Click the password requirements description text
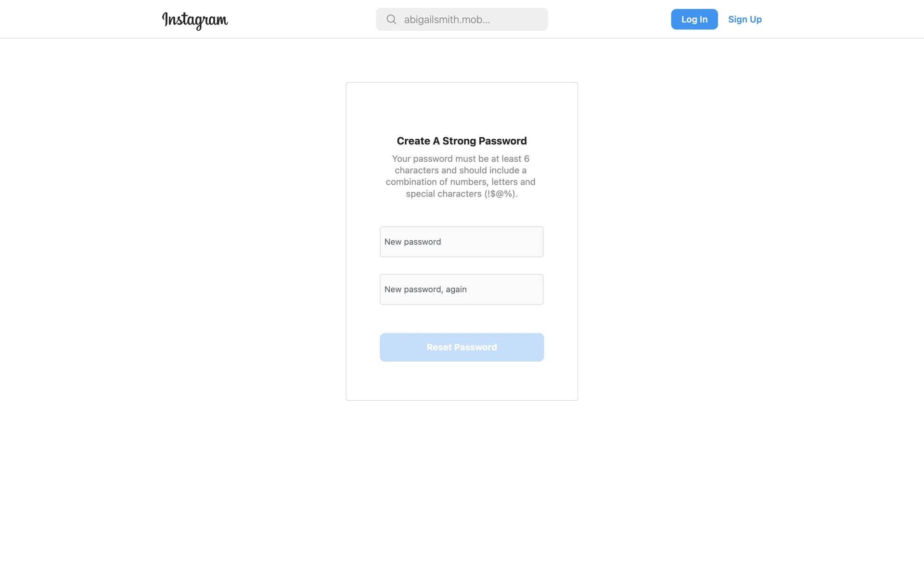 coord(461,176)
